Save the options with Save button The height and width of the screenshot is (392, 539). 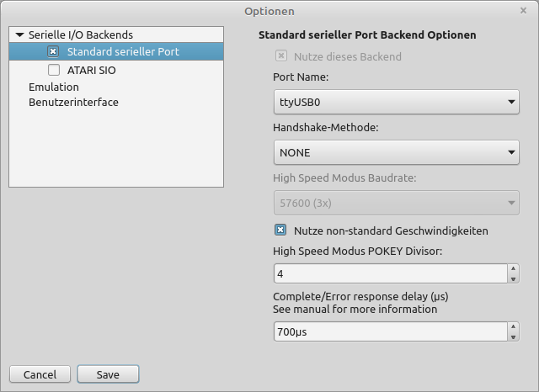108,374
